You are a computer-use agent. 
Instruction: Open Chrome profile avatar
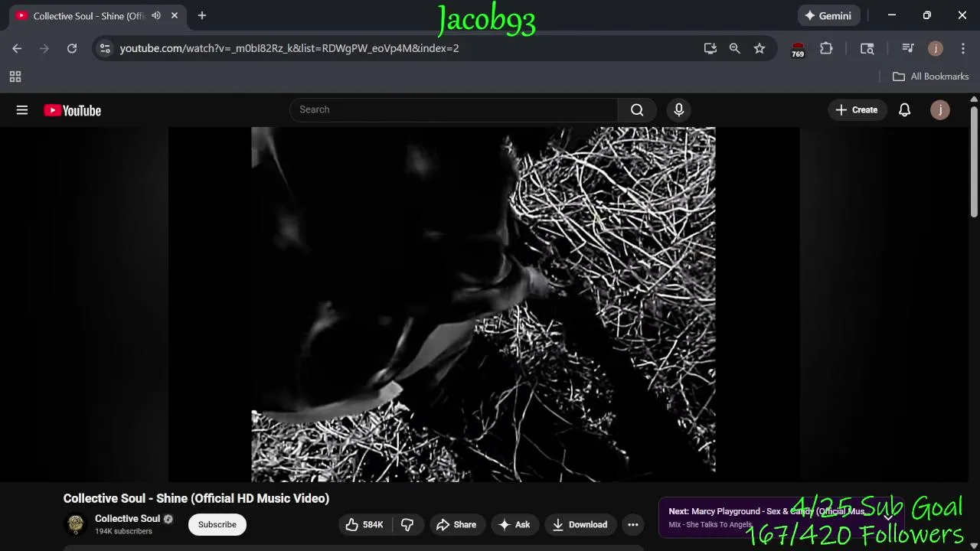click(936, 48)
